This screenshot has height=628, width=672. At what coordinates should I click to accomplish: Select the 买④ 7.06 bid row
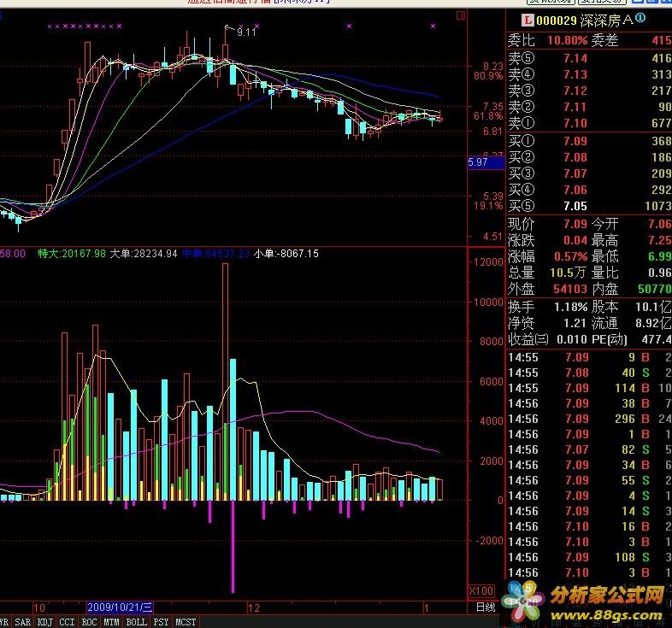click(x=589, y=191)
